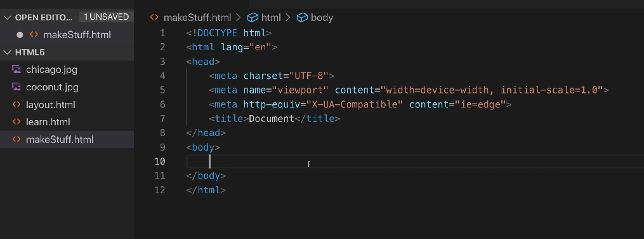644x239 pixels.
Task: Click the "width=device-width, initial-scale=1.0" string
Action: 491,90
